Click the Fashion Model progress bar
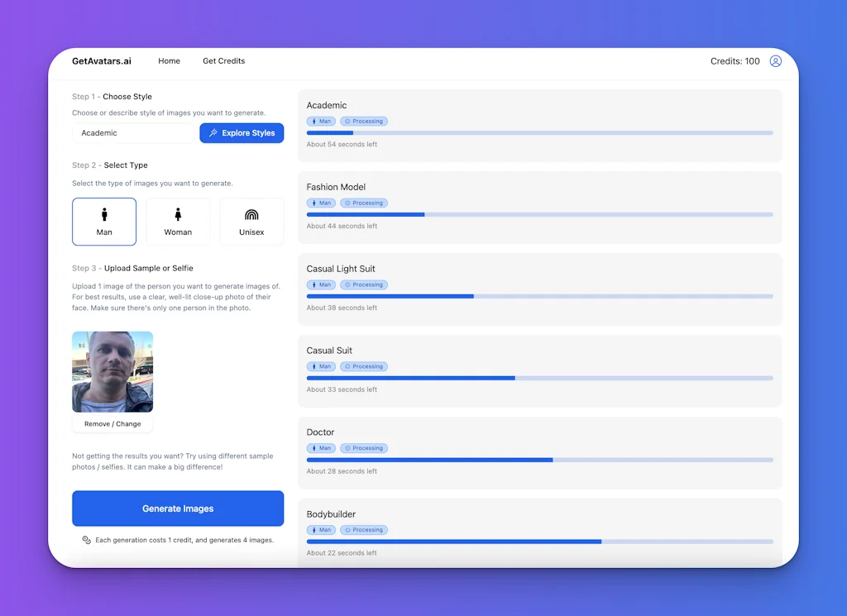The width and height of the screenshot is (847, 616). [x=541, y=214]
